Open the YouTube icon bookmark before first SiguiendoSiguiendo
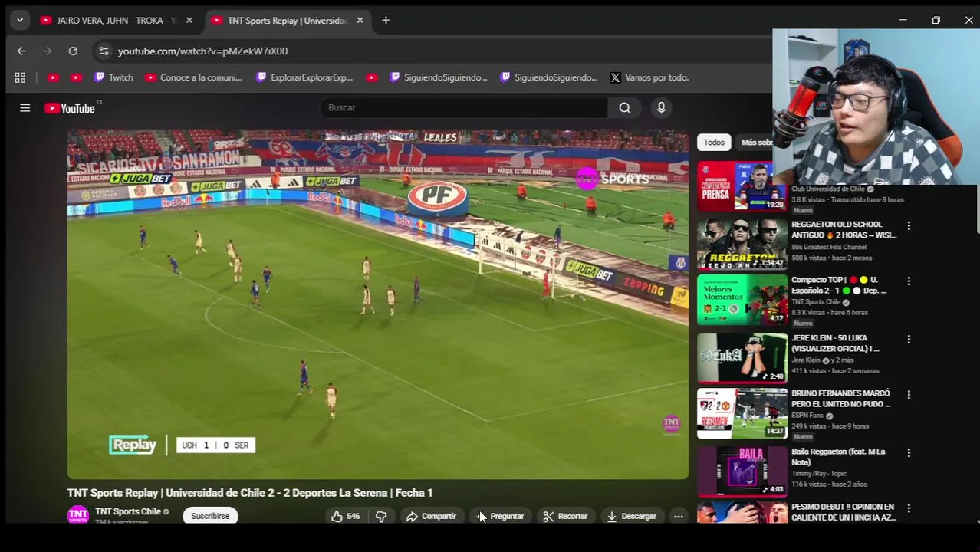980x552 pixels. click(x=371, y=77)
